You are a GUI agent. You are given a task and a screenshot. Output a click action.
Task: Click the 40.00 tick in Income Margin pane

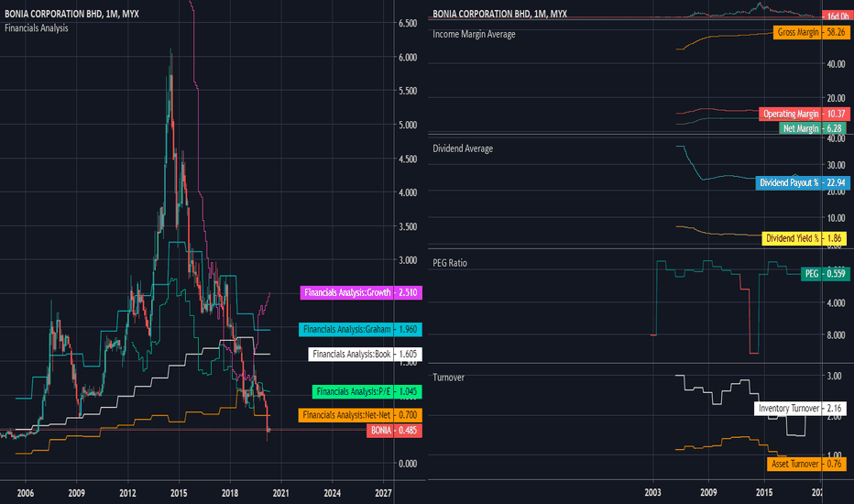coord(836,64)
